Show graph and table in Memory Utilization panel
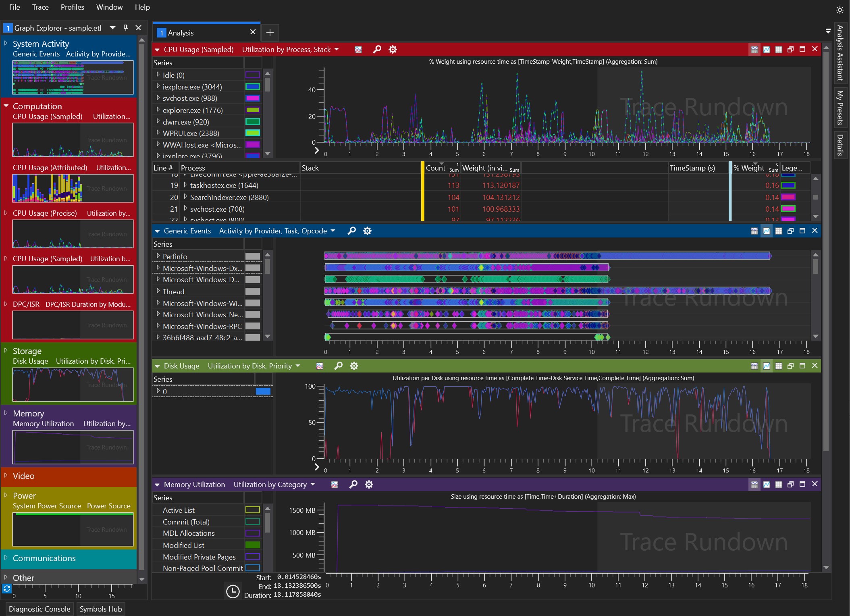 tap(754, 485)
